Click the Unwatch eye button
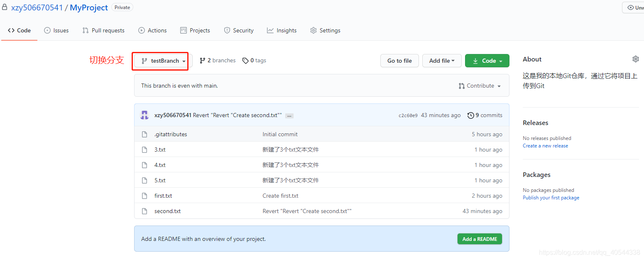Screen dimensions: 644x260 pos(633,7)
